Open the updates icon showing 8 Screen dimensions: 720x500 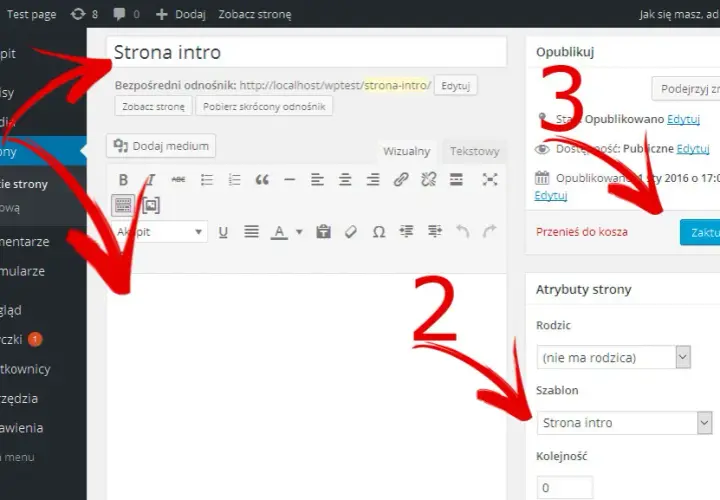84,14
